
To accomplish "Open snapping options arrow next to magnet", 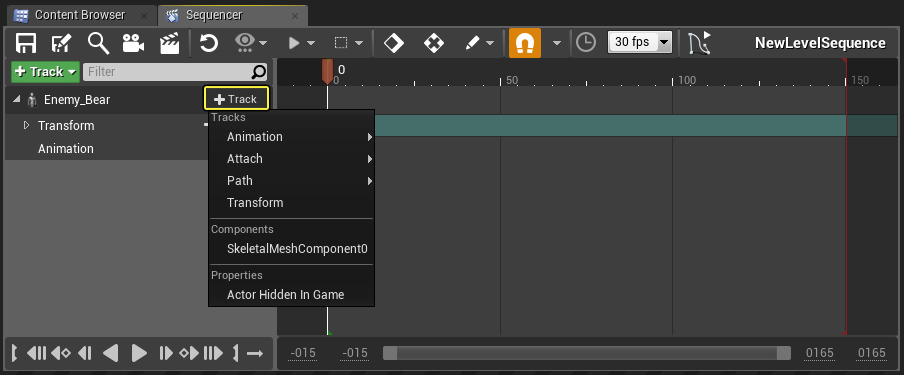I will coord(557,43).
